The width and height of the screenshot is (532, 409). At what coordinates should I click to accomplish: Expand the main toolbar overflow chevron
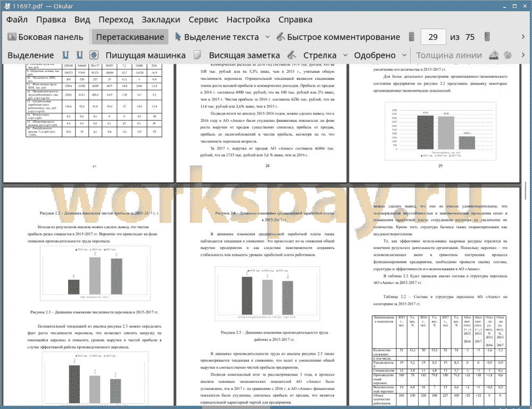tap(523, 37)
